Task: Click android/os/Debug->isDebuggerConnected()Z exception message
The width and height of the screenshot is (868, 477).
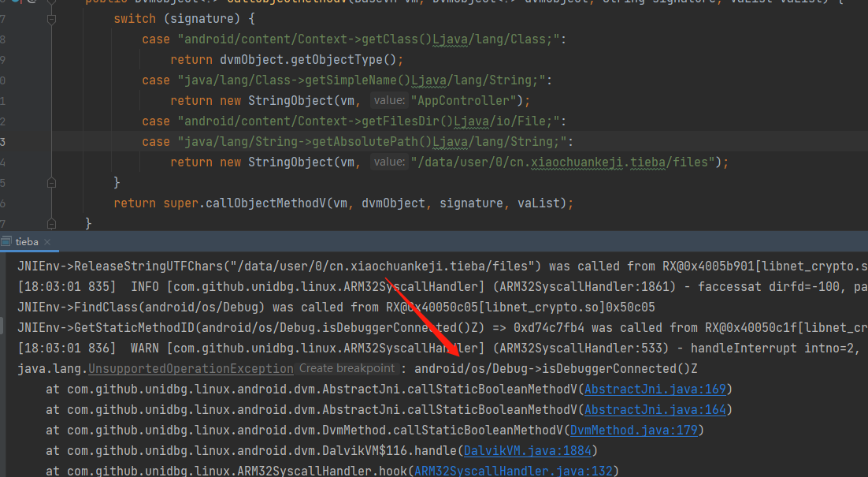Action: (556, 369)
